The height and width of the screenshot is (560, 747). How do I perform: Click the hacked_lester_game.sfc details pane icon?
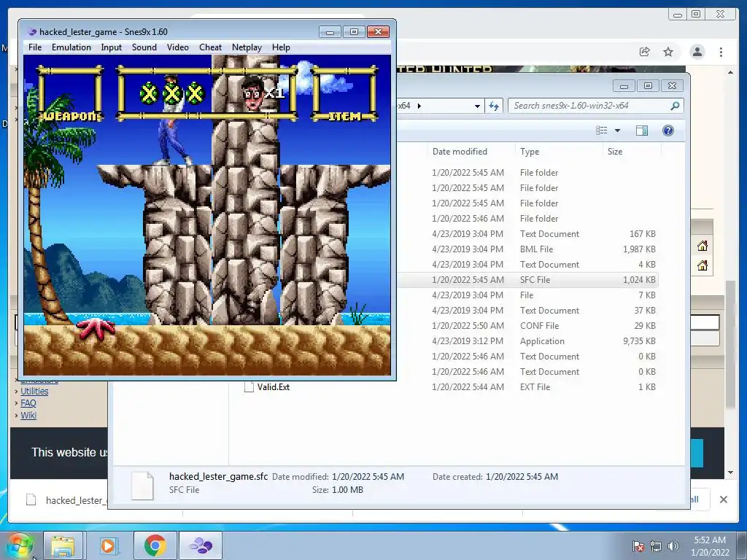click(142, 485)
